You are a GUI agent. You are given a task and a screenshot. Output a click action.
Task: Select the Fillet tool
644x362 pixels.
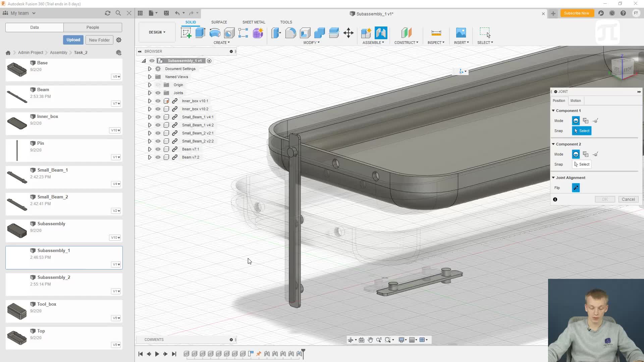(x=290, y=33)
